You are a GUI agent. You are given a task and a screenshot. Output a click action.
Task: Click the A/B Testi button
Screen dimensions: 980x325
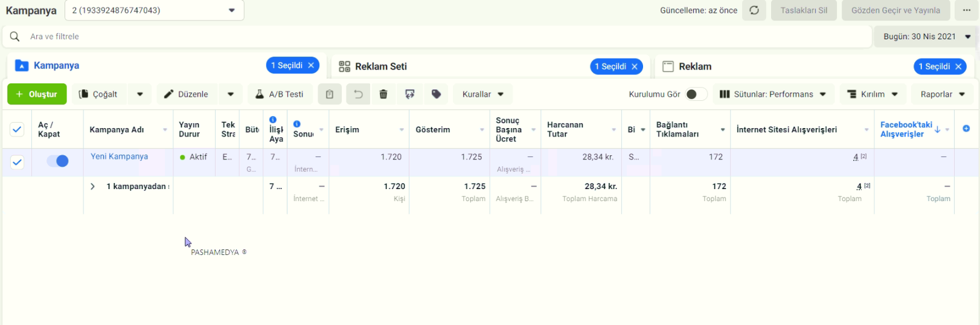pyautogui.click(x=280, y=94)
